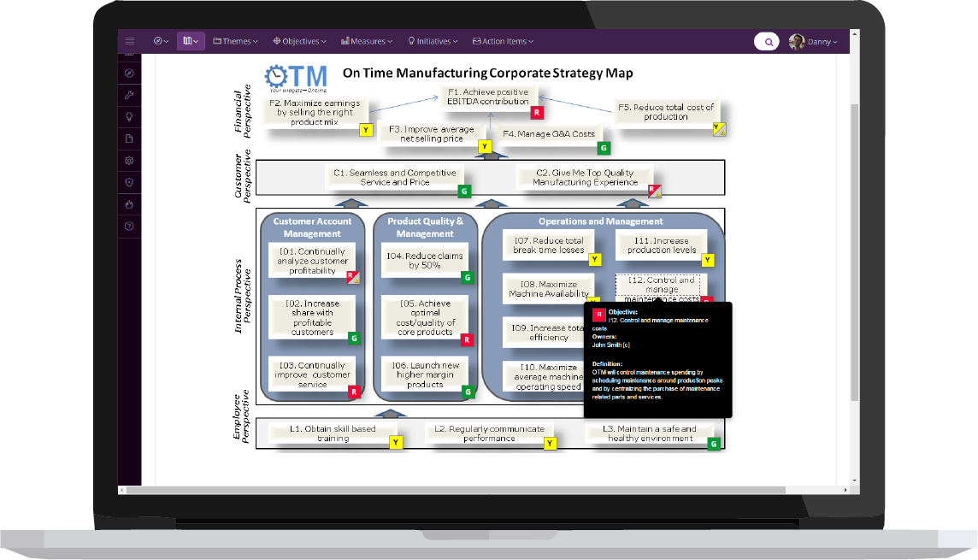Select L2 Regularly communicate performance objective
The image size is (978, 560).
(489, 433)
